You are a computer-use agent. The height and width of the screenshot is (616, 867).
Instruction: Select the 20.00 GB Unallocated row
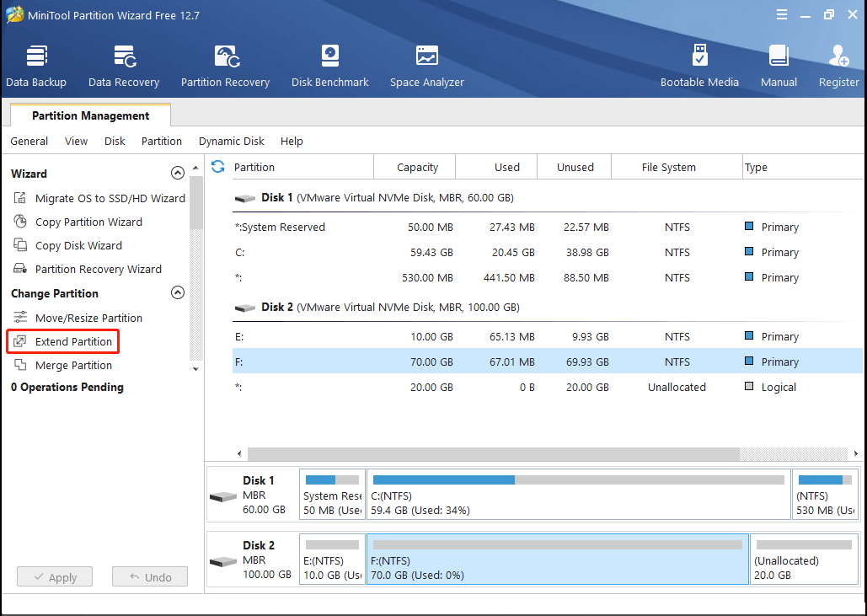[548, 387]
